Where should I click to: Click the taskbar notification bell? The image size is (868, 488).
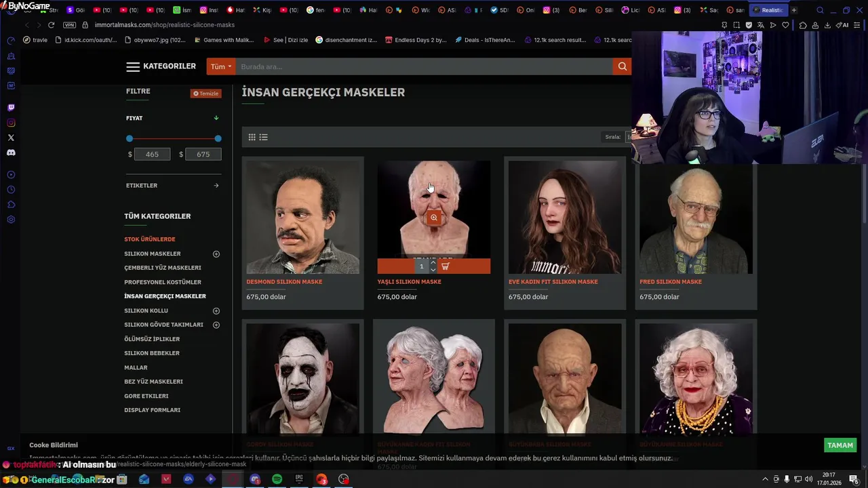[x=854, y=479]
